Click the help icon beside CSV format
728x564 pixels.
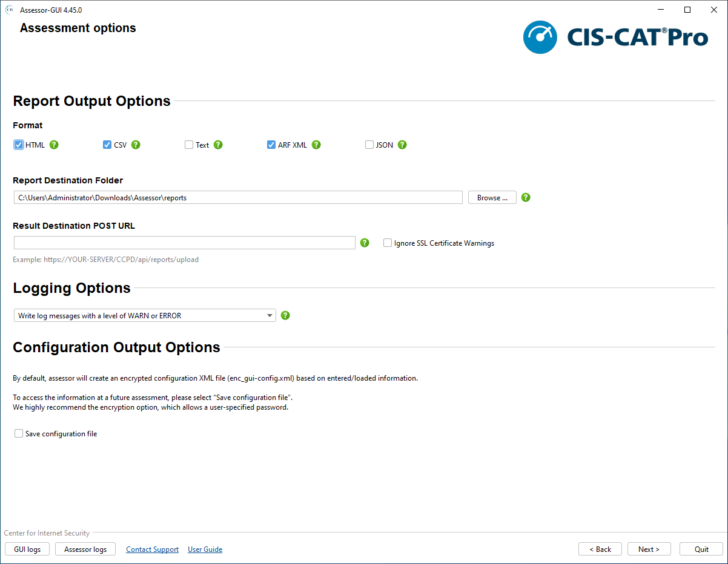click(136, 145)
